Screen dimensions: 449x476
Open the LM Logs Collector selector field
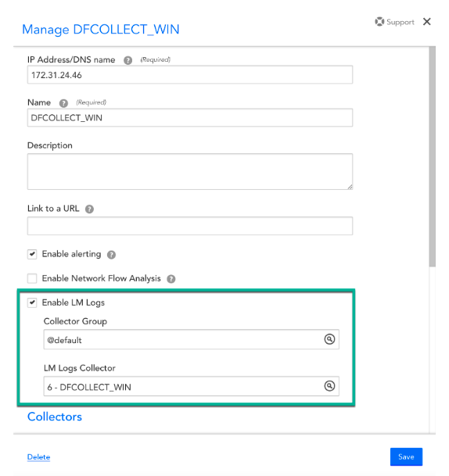coord(192,386)
